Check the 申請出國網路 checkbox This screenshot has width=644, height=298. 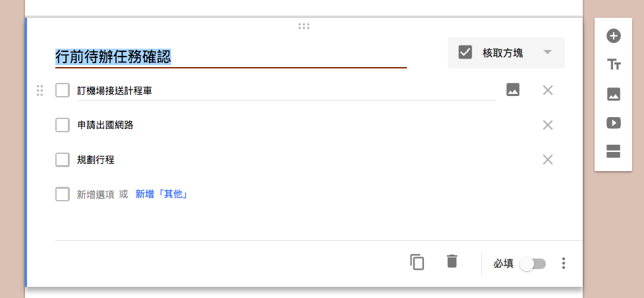click(63, 125)
